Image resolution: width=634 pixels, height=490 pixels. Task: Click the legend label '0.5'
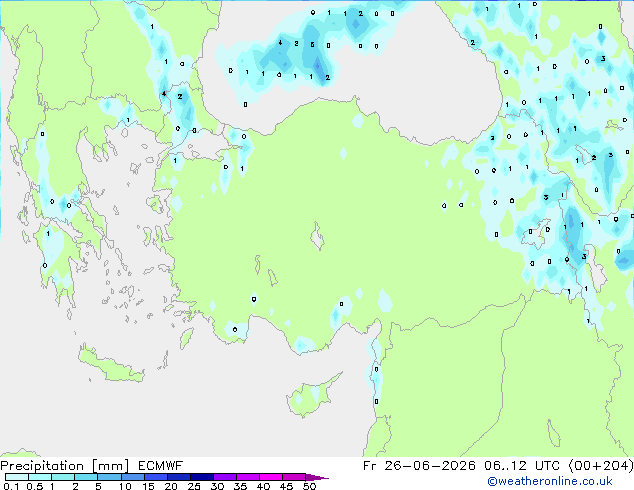click(34, 486)
